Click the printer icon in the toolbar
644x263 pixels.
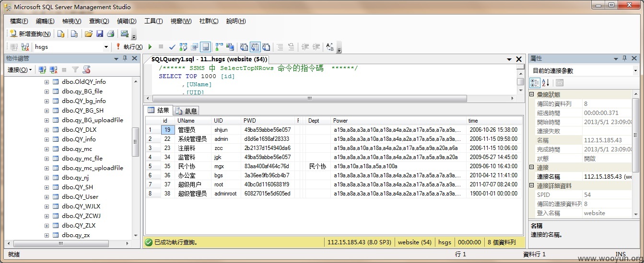111,34
